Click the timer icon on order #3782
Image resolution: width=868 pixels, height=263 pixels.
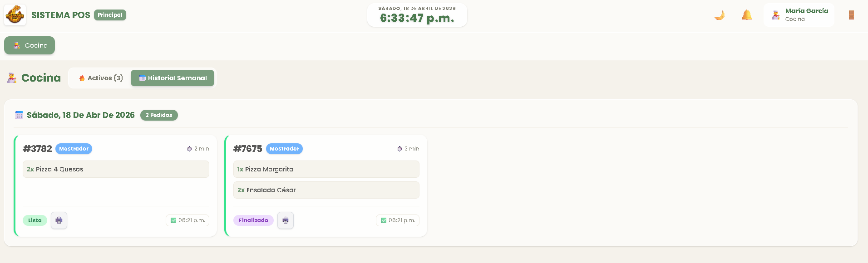click(189, 149)
